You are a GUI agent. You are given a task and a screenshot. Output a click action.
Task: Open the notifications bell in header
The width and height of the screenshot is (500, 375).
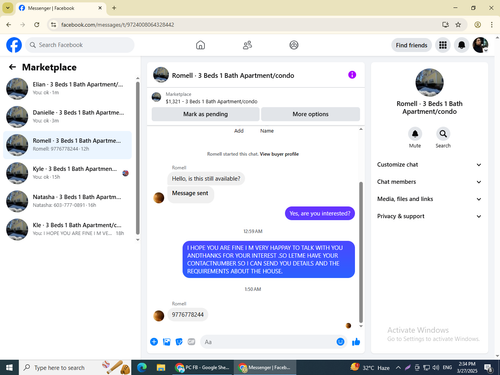tap(461, 45)
